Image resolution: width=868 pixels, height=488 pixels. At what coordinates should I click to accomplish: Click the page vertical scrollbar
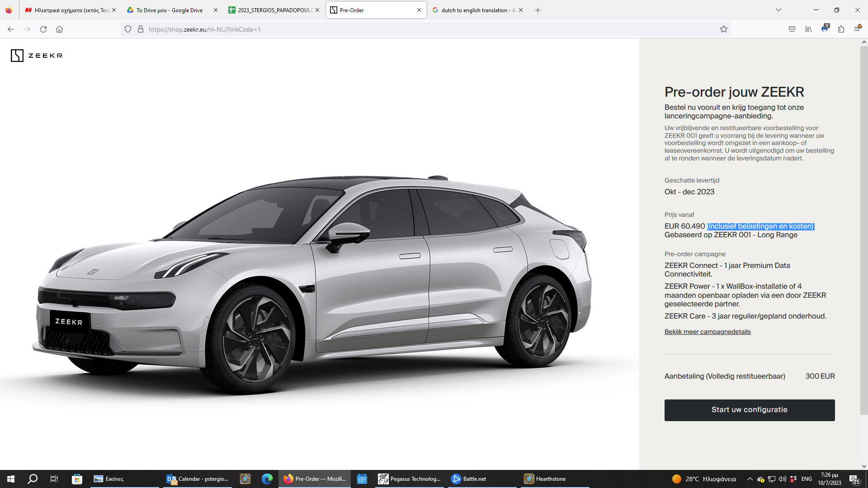(x=863, y=226)
